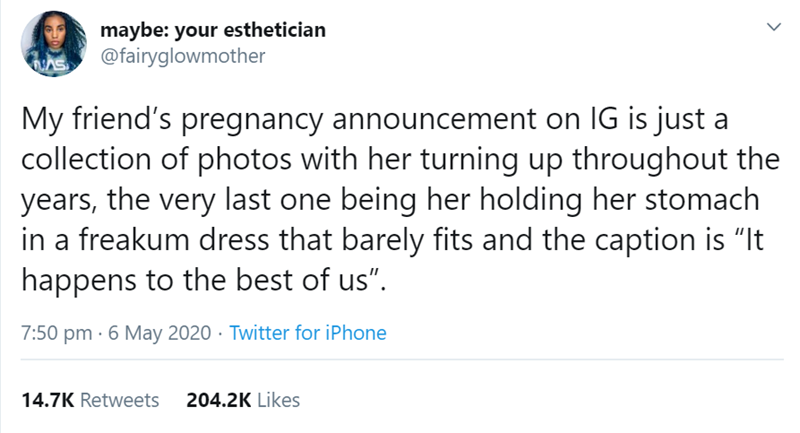Click the "Likes" label
The image size is (800, 433).
(x=278, y=400)
